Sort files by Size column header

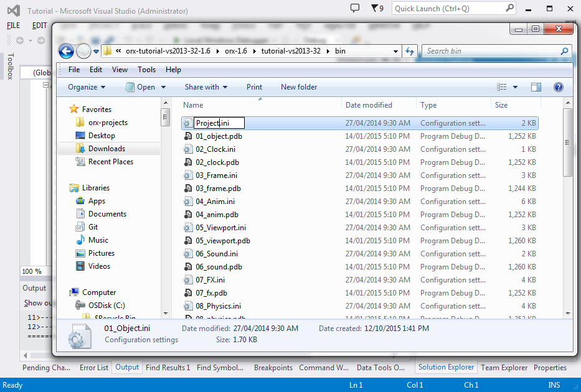coord(516,105)
